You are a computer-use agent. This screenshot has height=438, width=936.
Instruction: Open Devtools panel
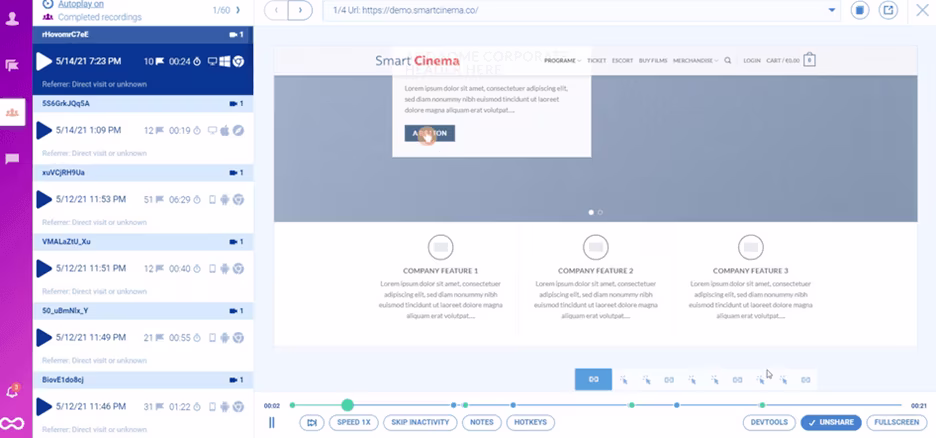point(769,422)
